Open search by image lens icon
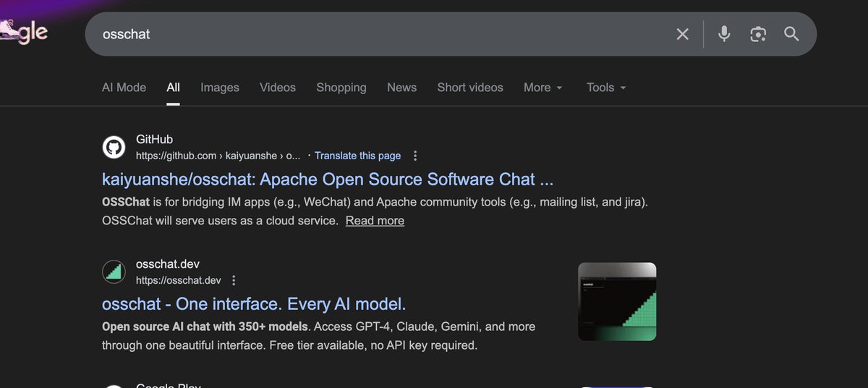Image resolution: width=868 pixels, height=388 pixels. (x=758, y=34)
